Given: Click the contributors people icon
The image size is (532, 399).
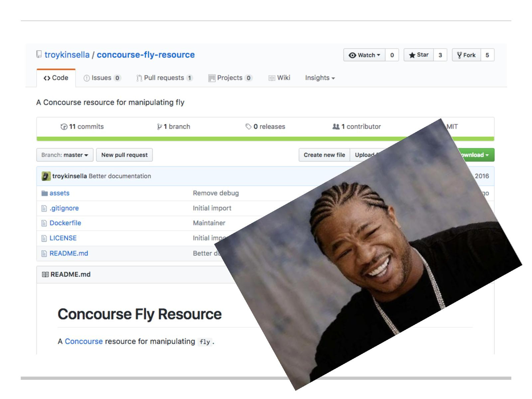Looking at the screenshot, I should (336, 127).
